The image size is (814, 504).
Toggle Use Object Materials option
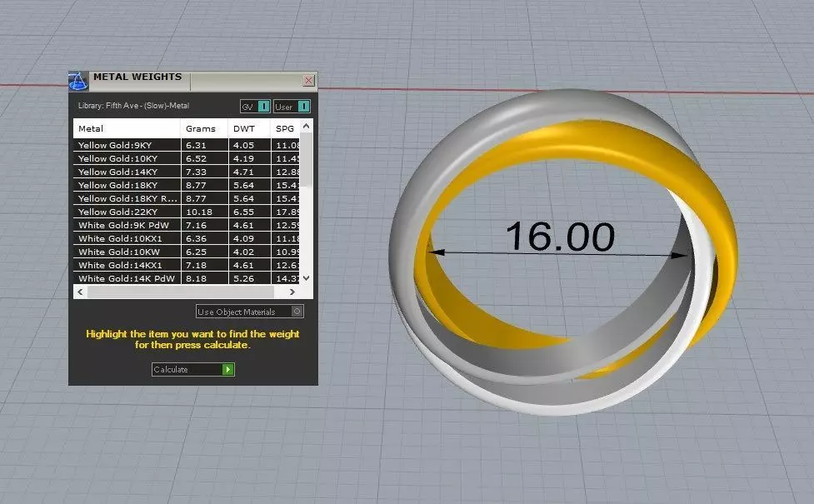coord(250,312)
